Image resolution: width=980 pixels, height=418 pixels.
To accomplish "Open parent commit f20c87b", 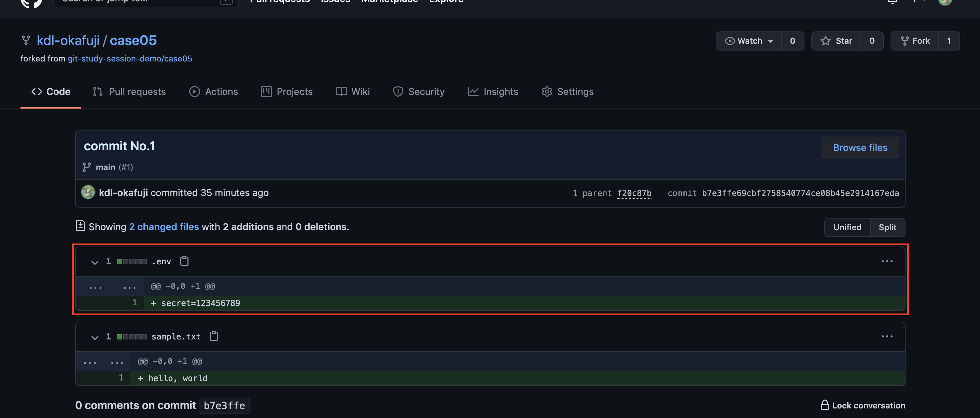I will (634, 193).
